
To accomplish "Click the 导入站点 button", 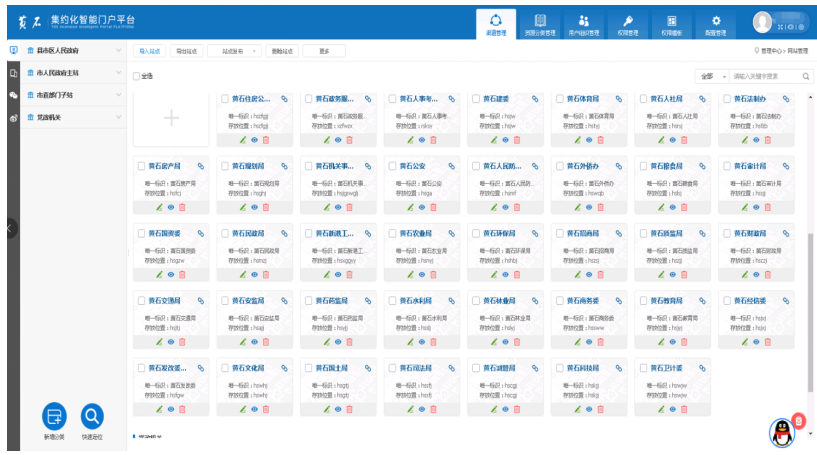I will 149,50.
